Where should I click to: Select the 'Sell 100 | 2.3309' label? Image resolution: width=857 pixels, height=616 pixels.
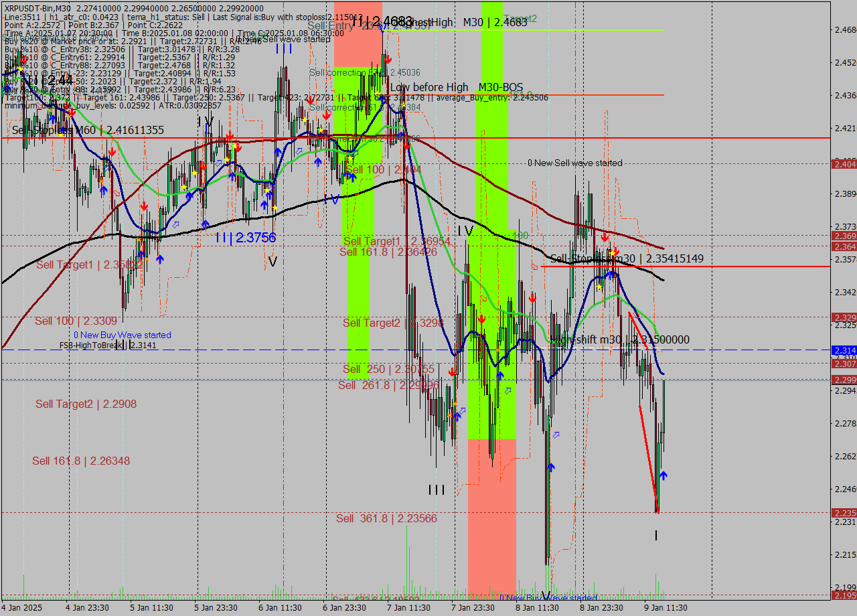76,321
